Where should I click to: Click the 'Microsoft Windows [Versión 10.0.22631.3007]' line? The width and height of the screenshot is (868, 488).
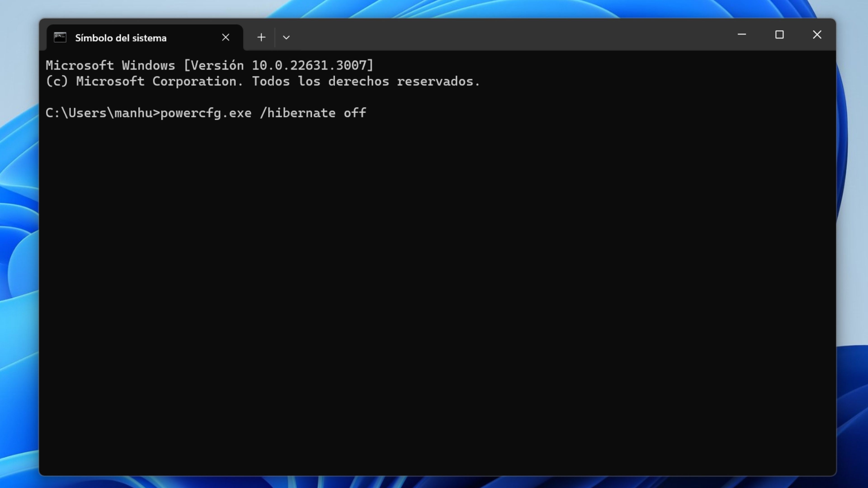point(210,65)
